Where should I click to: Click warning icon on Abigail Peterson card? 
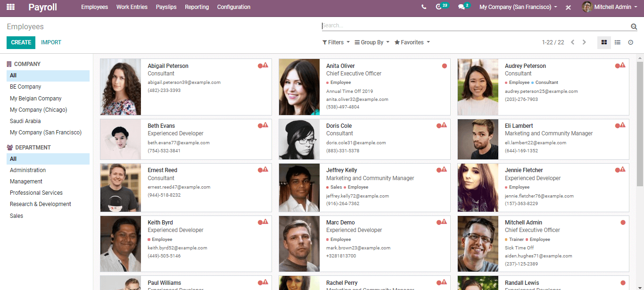tap(265, 66)
